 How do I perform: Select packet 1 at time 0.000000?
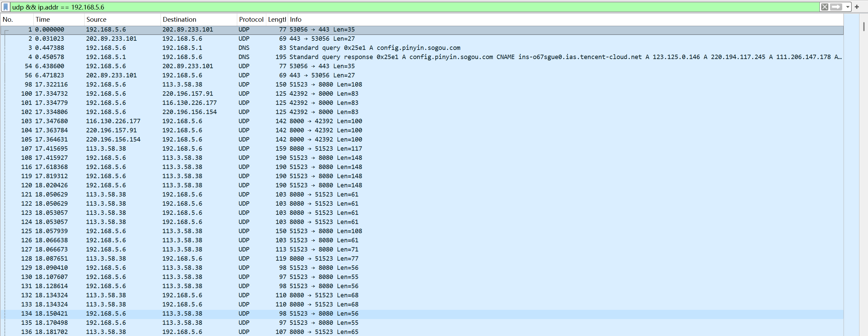click(422, 30)
